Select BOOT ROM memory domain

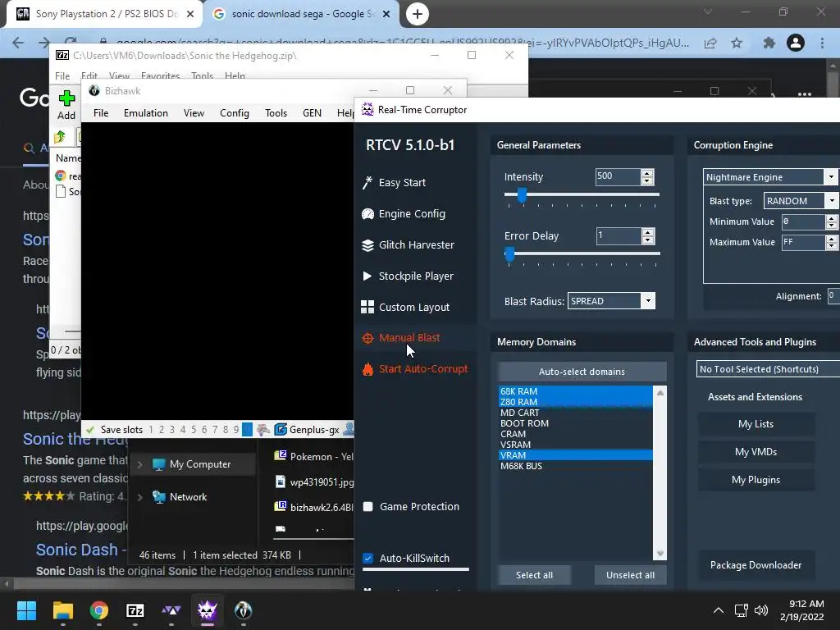[576, 423]
